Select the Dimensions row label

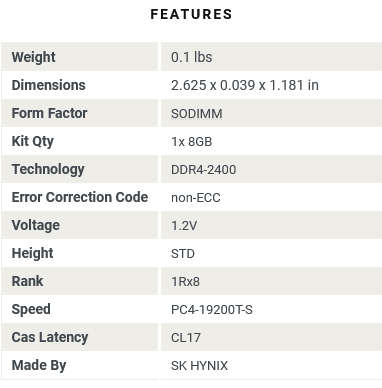coord(48,85)
